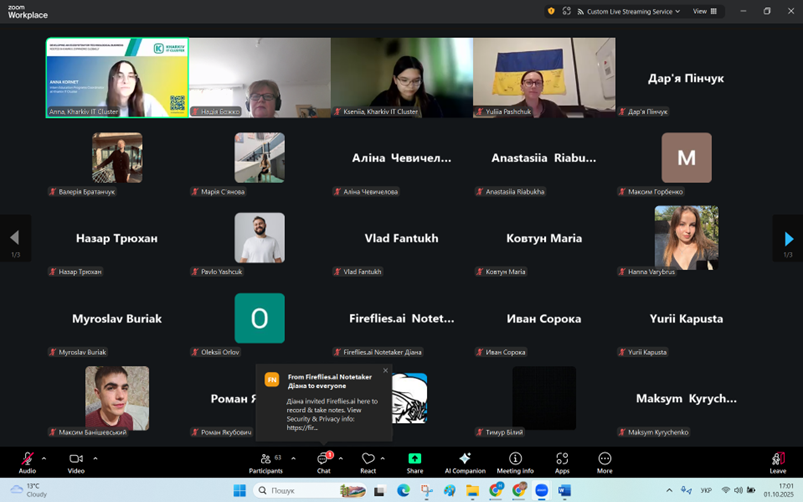This screenshot has width=803, height=502.
Task: Click the Windows taskbar search box
Action: coord(295,491)
